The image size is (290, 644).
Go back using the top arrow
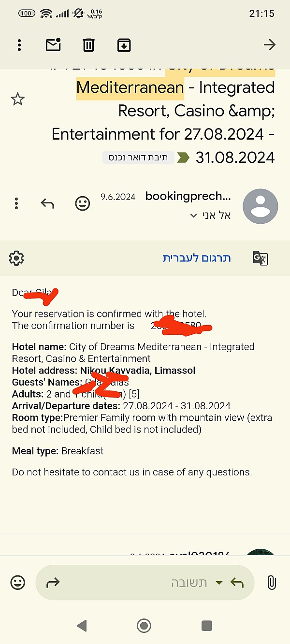pyautogui.click(x=269, y=45)
